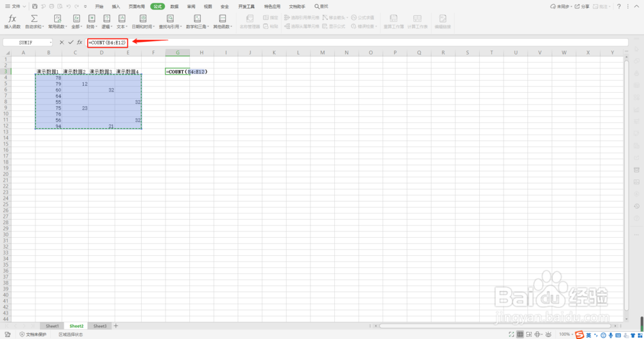Switch to the Developer Tools (开发工具) tab

click(x=247, y=6)
